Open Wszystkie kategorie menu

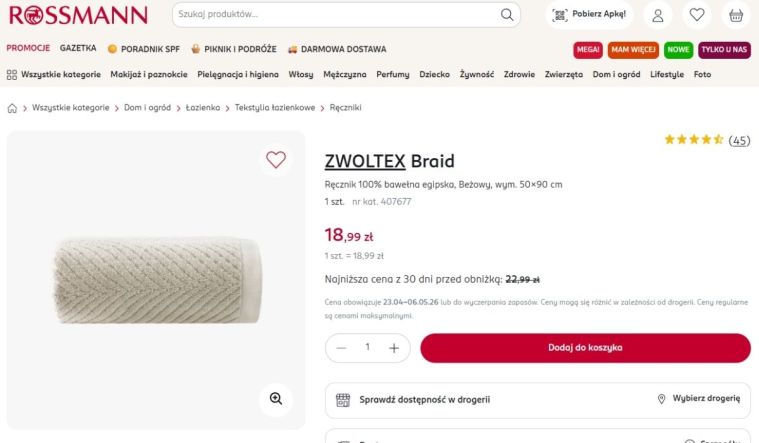pyautogui.click(x=54, y=75)
